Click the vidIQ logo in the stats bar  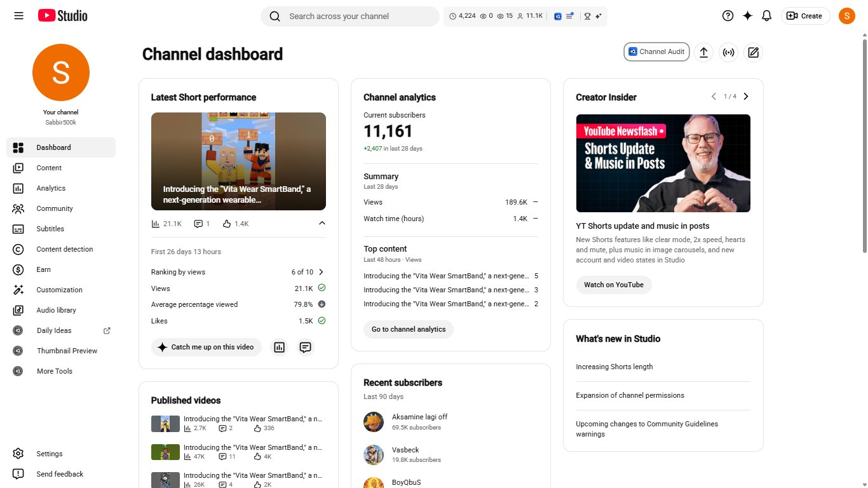558,17
